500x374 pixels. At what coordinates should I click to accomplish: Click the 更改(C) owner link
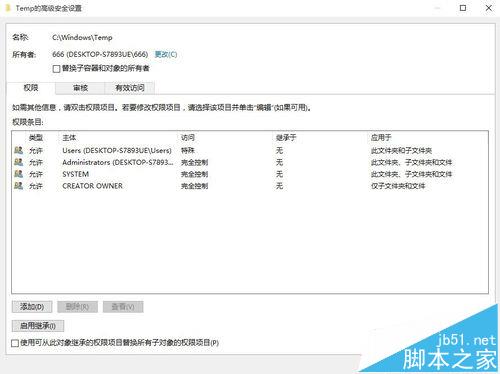pyautogui.click(x=166, y=54)
